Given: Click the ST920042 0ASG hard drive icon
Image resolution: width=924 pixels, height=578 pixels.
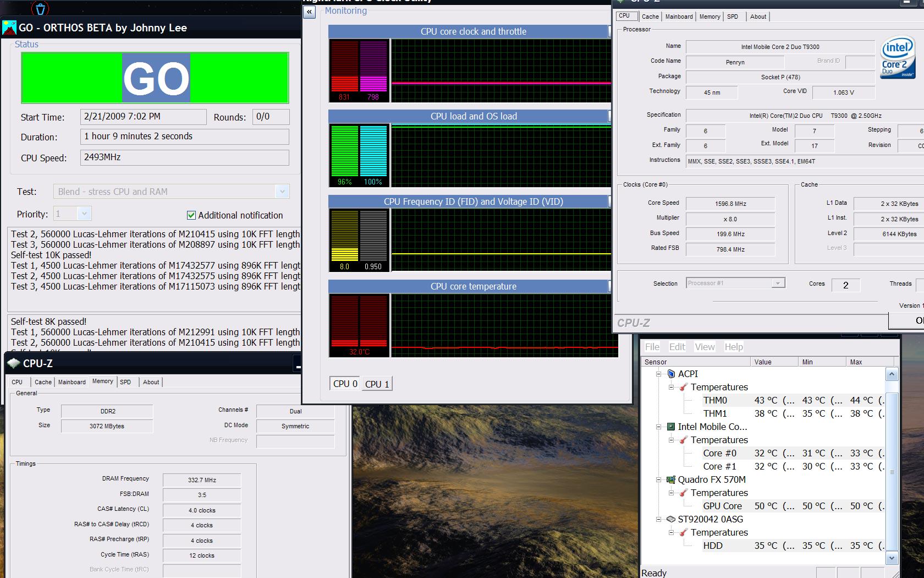Looking at the screenshot, I should click(x=671, y=519).
